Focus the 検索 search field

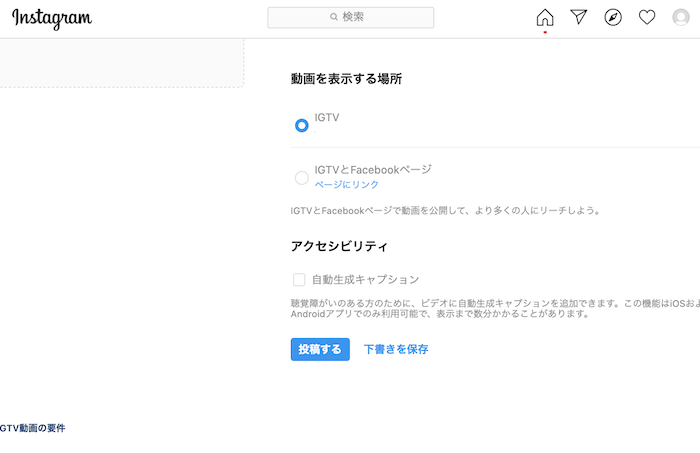tap(350, 17)
